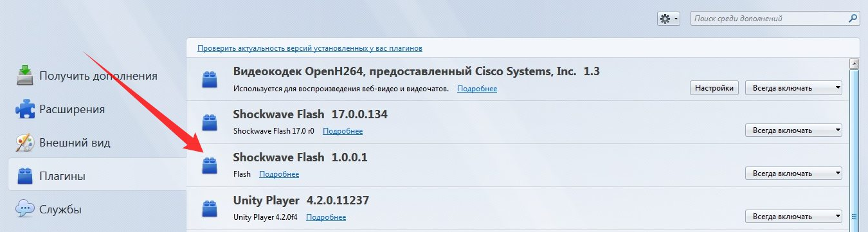Screen dimensions: 868x232
Task: Click the Services speech bubble icon
Action: [24, 209]
